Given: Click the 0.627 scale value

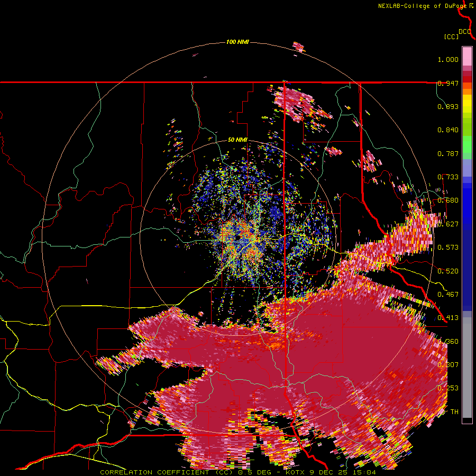Looking at the screenshot, I should coord(448,224).
